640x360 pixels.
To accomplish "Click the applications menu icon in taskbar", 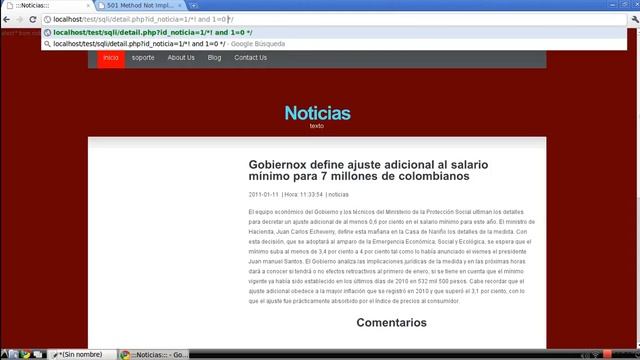I will click(x=4, y=355).
